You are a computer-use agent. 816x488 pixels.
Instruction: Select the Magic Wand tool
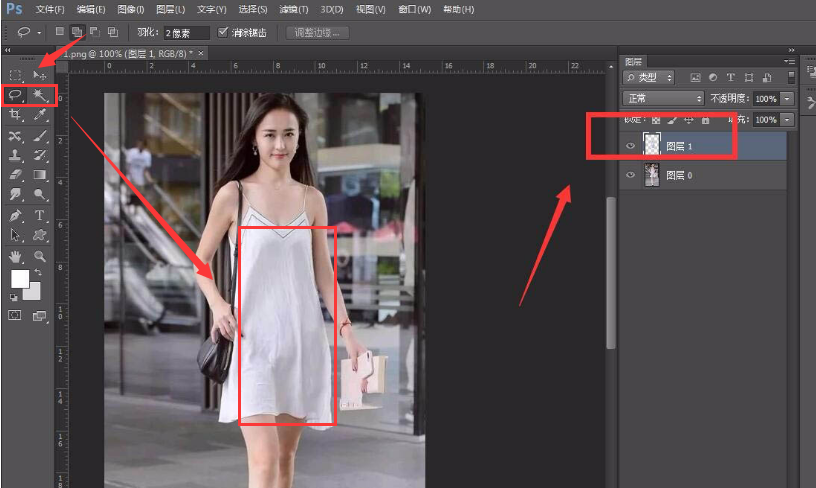pyautogui.click(x=40, y=95)
